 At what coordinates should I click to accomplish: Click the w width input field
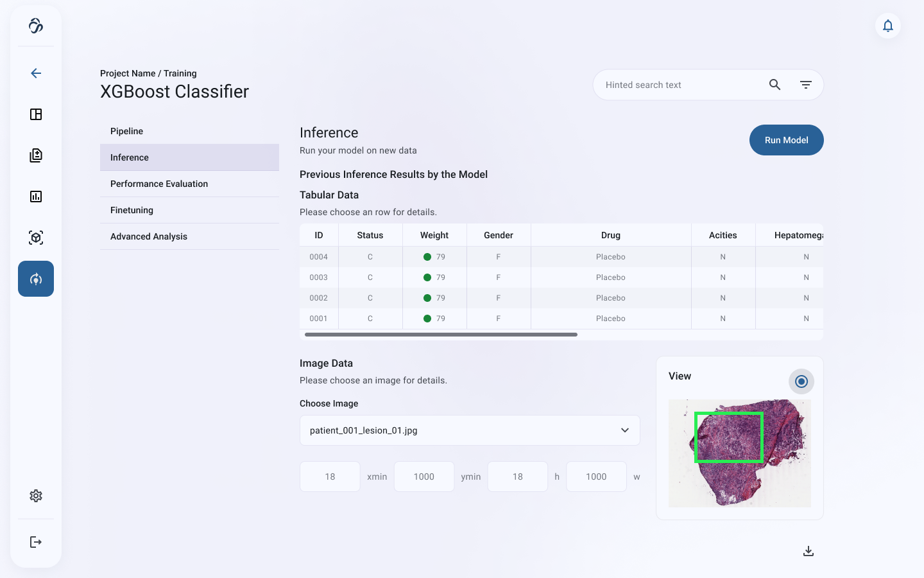click(596, 477)
